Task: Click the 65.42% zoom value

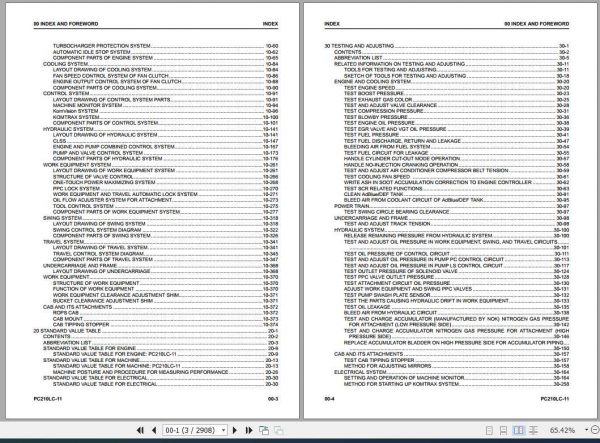Action: 562,430
